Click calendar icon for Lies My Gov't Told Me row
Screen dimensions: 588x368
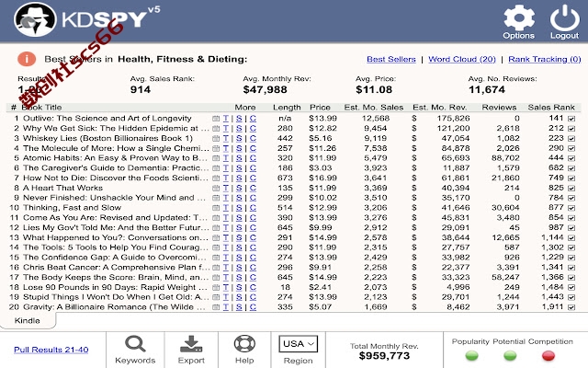[216, 227]
